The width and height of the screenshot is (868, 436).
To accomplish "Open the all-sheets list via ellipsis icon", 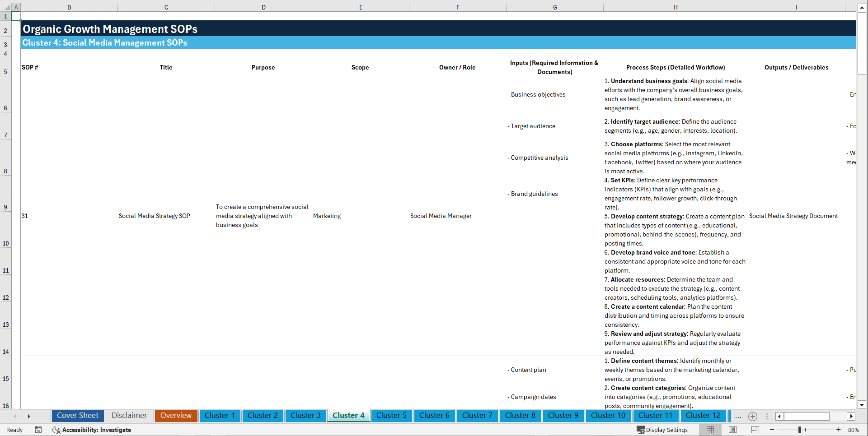I will tap(738, 416).
